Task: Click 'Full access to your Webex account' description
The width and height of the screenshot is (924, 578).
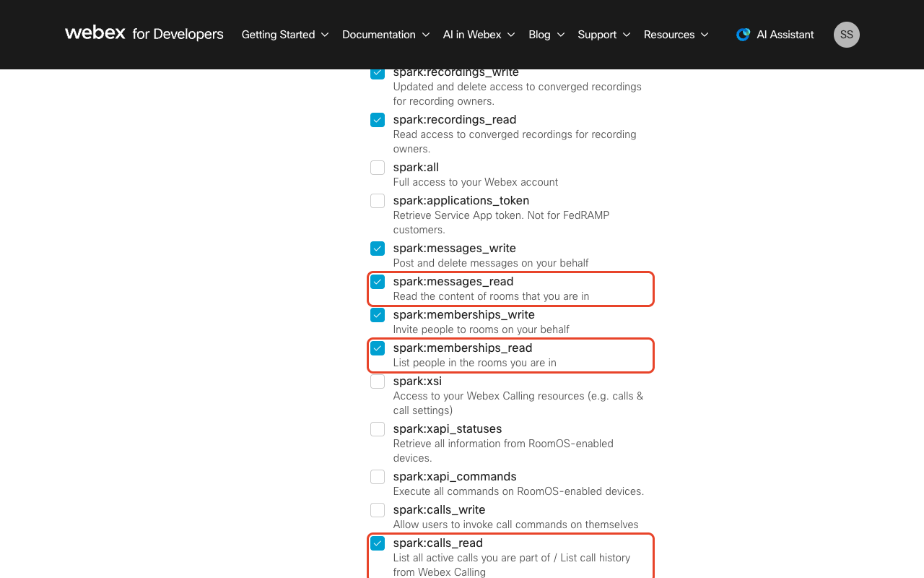Action: point(476,182)
